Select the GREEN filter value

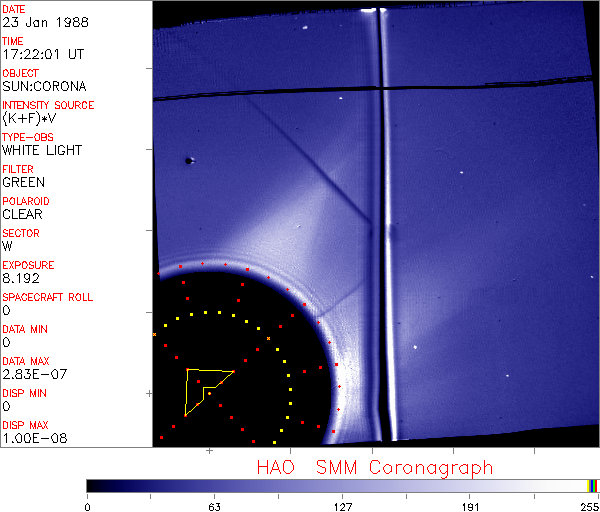(x=23, y=182)
